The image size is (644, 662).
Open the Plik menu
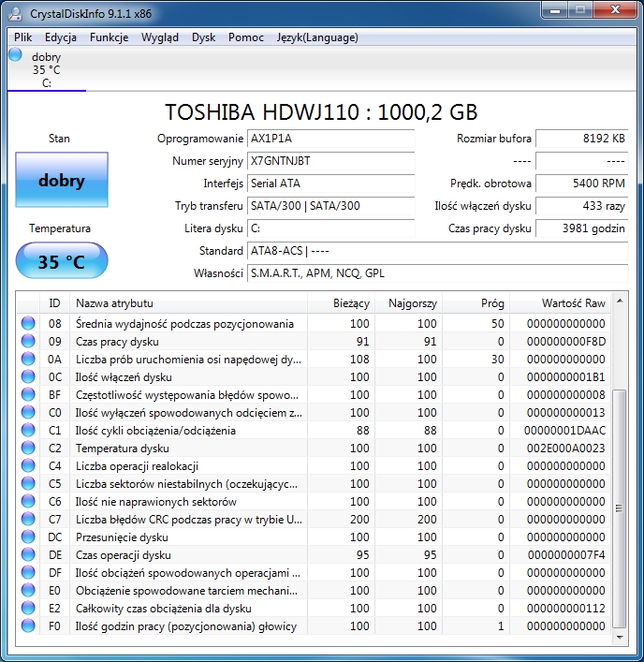tap(22, 37)
